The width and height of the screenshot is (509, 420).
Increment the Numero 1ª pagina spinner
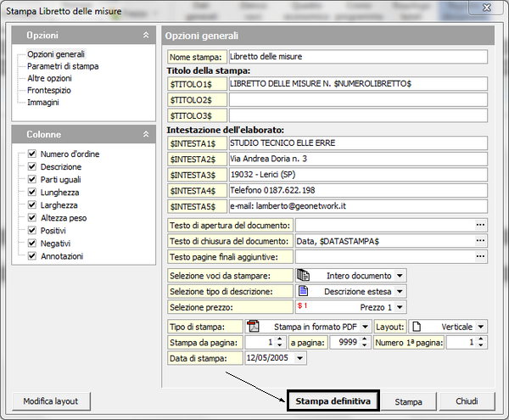point(484,339)
